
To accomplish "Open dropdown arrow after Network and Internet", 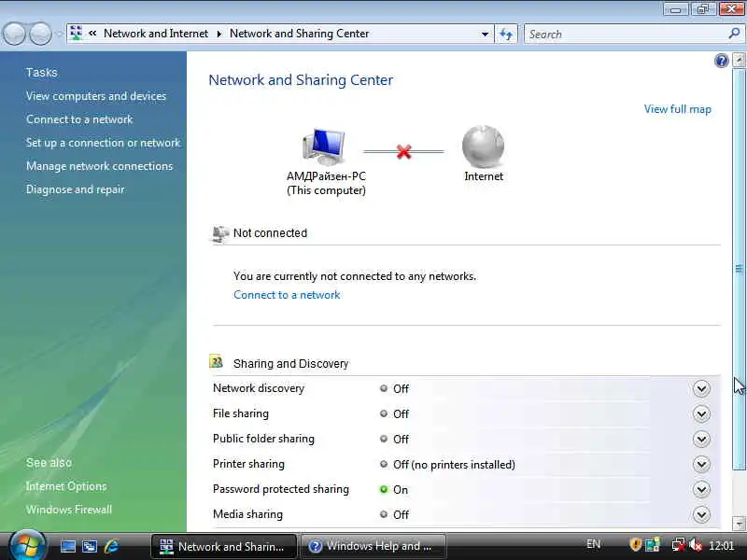I will tap(218, 34).
